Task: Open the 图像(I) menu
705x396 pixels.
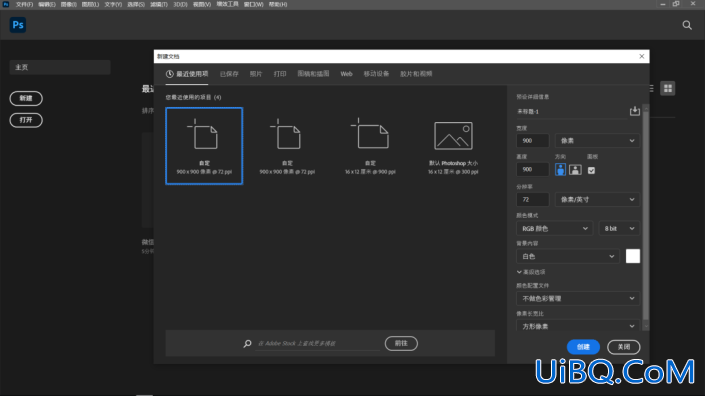Action: [69, 4]
